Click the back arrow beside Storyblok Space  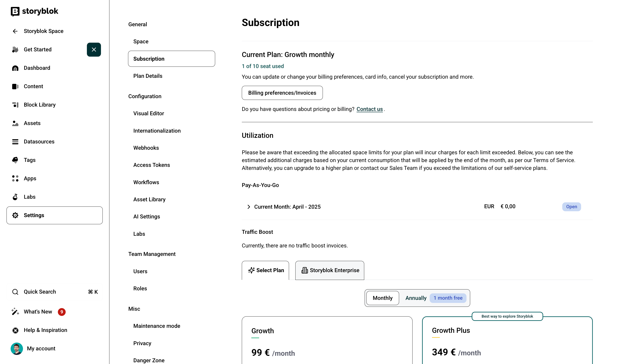pyautogui.click(x=15, y=31)
